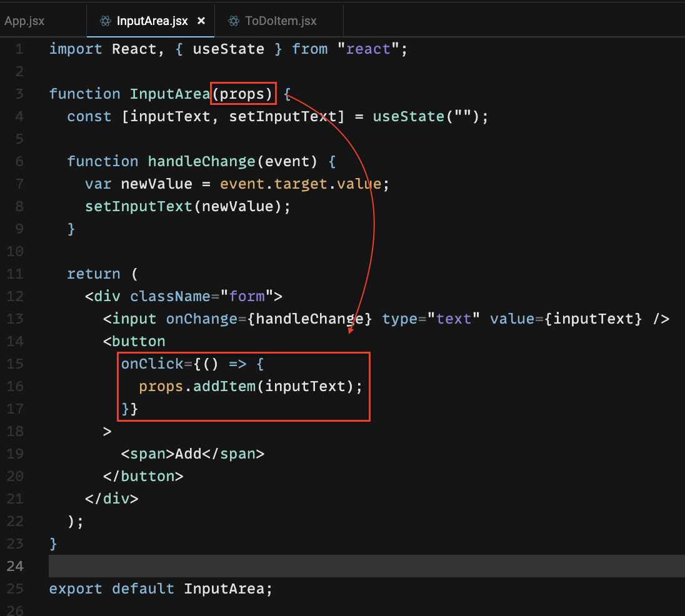This screenshot has width=685, height=616.
Task: Click the React icon on InputArea.jsx tab
Action: [x=105, y=21]
